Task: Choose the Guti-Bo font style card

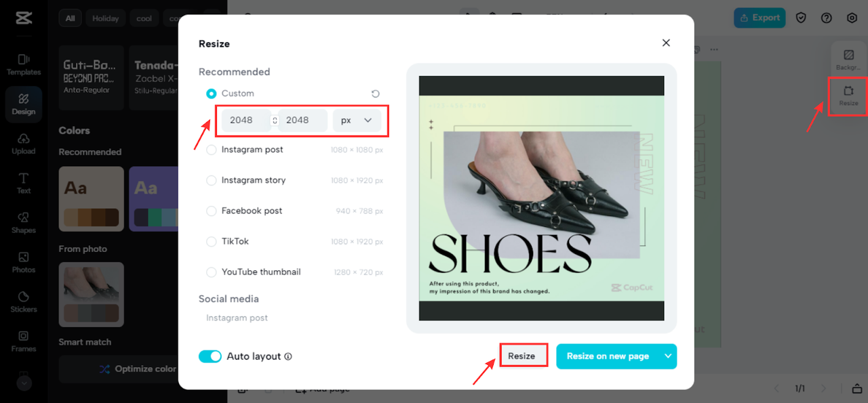Action: tap(91, 77)
